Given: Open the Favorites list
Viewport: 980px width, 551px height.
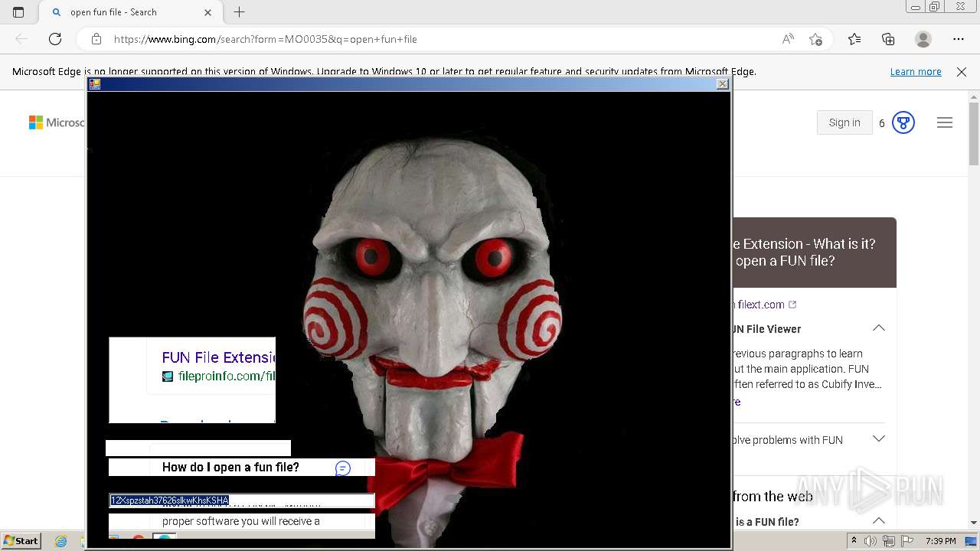Looking at the screenshot, I should coord(854,39).
